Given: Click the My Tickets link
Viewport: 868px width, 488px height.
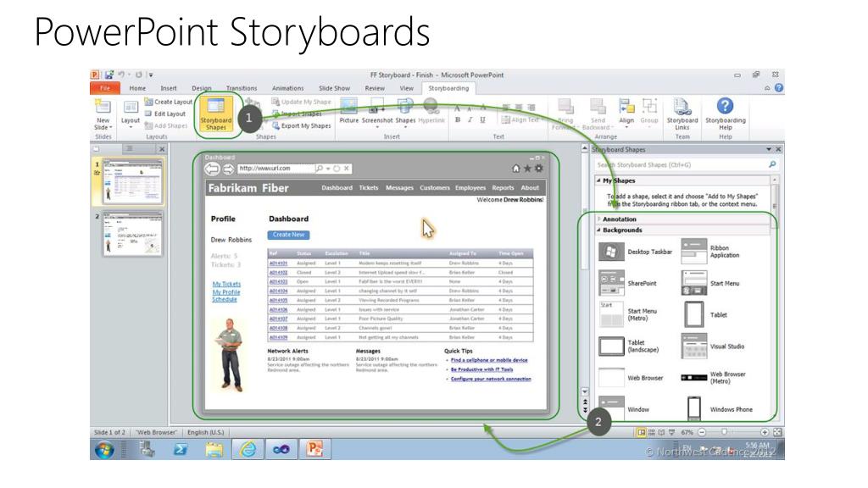Looking at the screenshot, I should 227,284.
